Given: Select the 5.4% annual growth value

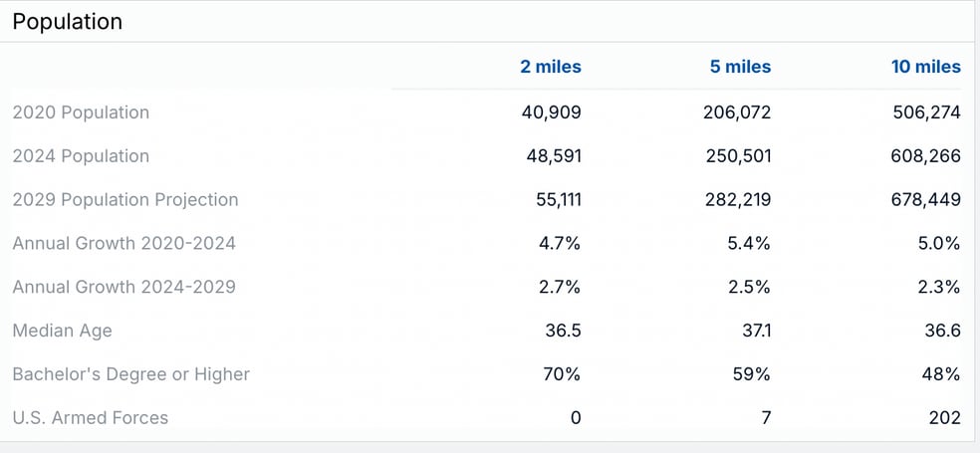Looking at the screenshot, I should (x=749, y=243).
